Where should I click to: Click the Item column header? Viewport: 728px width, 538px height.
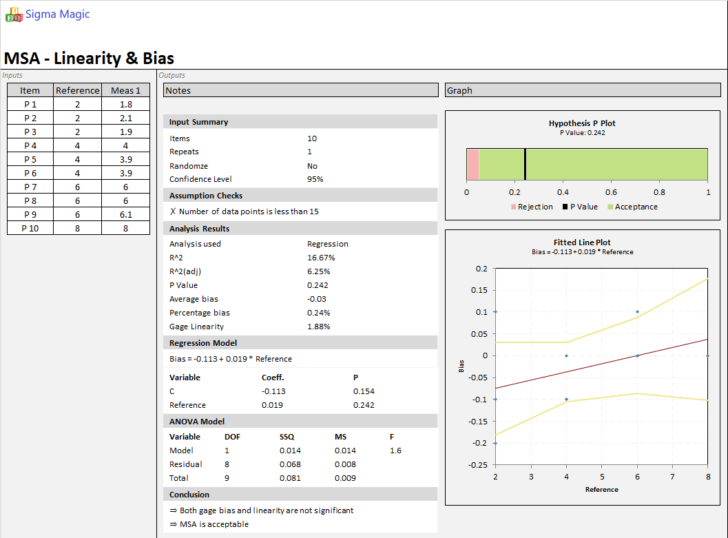[x=30, y=91]
